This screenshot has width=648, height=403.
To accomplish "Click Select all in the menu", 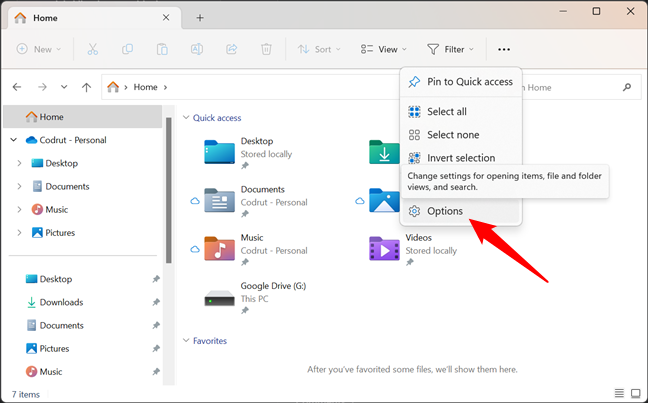I will point(446,112).
